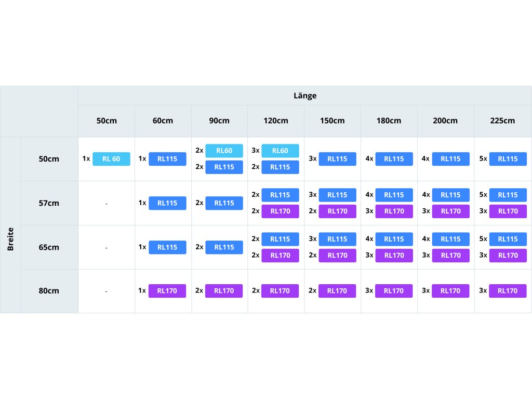This screenshot has height=399, width=532.
Task: Select the 225cm column header
Action: [502, 121]
